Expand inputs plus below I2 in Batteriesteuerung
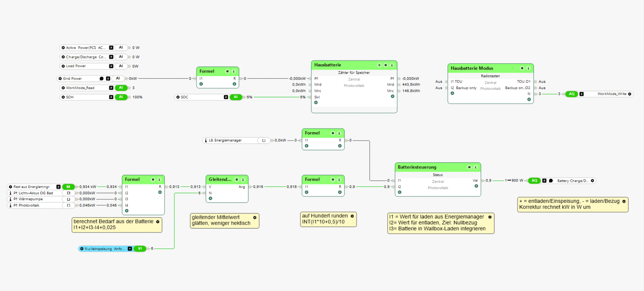This screenshot has width=644, height=291. point(400,192)
